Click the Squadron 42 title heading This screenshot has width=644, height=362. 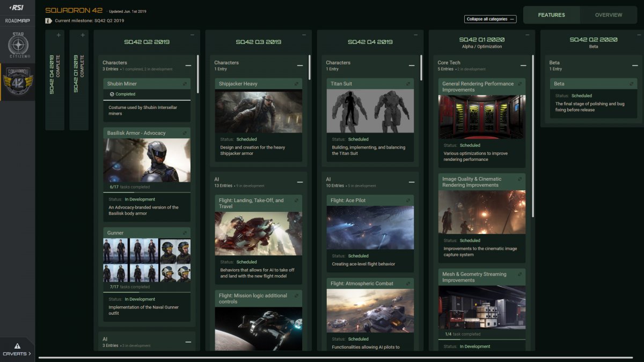point(74,11)
